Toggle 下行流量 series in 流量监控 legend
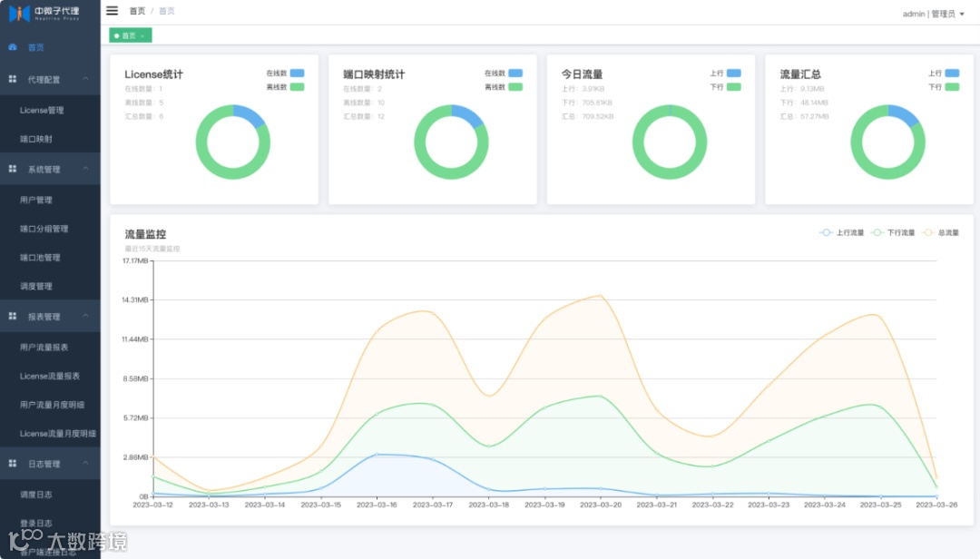This screenshot has height=559, width=980. (893, 232)
